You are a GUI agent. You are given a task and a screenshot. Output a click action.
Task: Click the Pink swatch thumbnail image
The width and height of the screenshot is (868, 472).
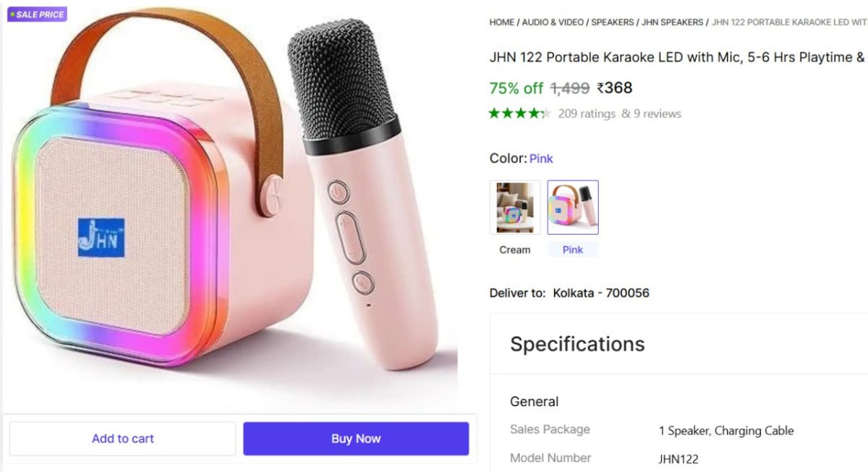tap(573, 208)
